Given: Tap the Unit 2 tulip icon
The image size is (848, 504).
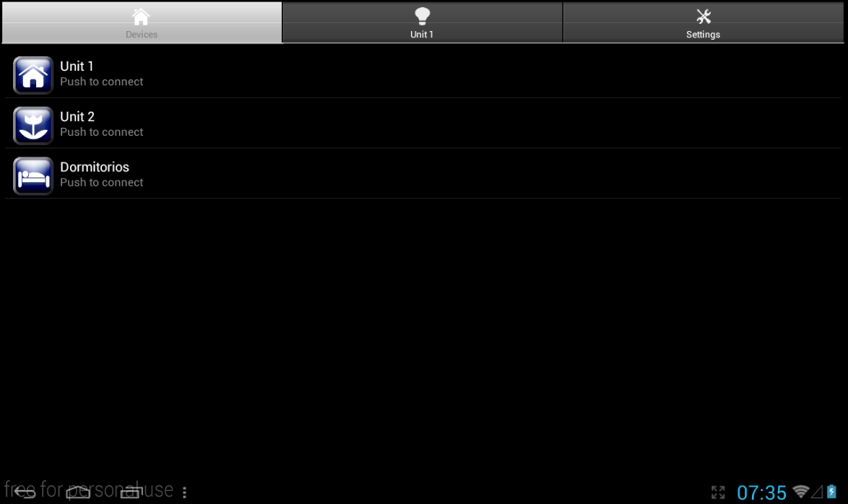Looking at the screenshot, I should 33,126.
